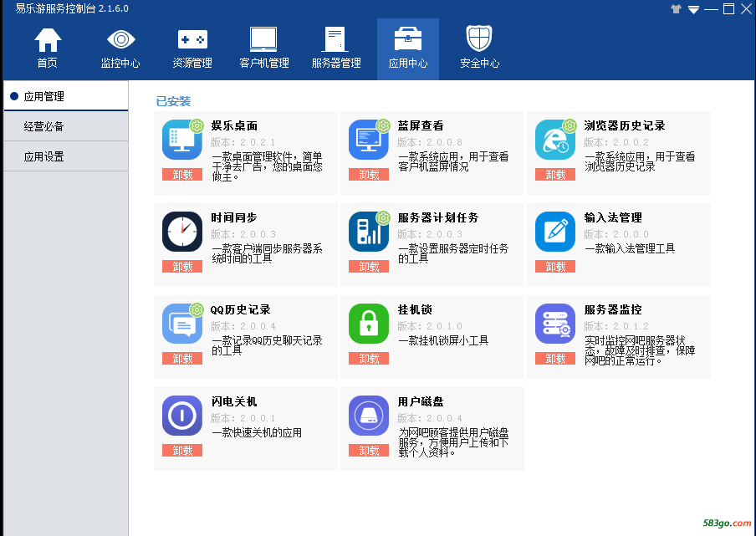Click 卸载 button for 输入法管理
Screen dimensions: 756x536
pos(555,267)
